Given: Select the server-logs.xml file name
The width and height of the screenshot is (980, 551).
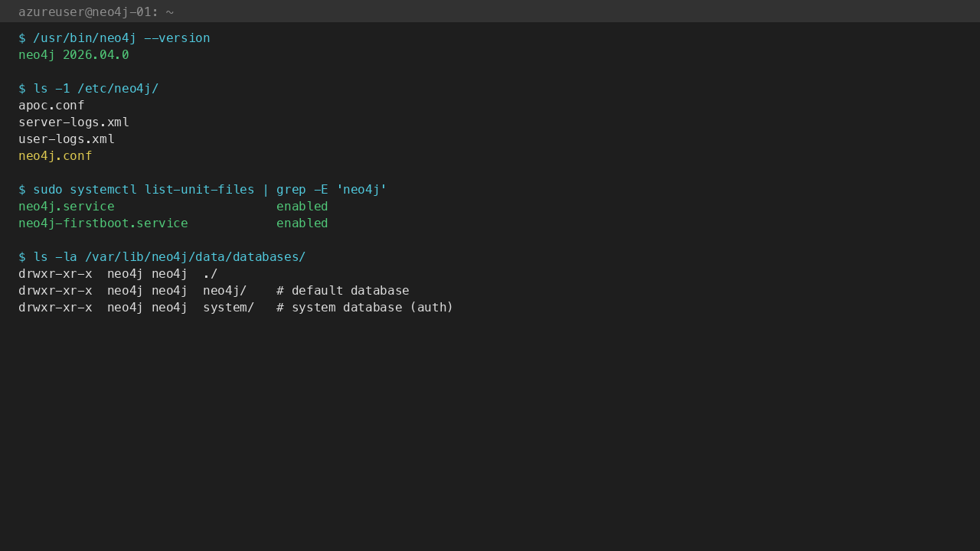Looking at the screenshot, I should pyautogui.click(x=73, y=122).
